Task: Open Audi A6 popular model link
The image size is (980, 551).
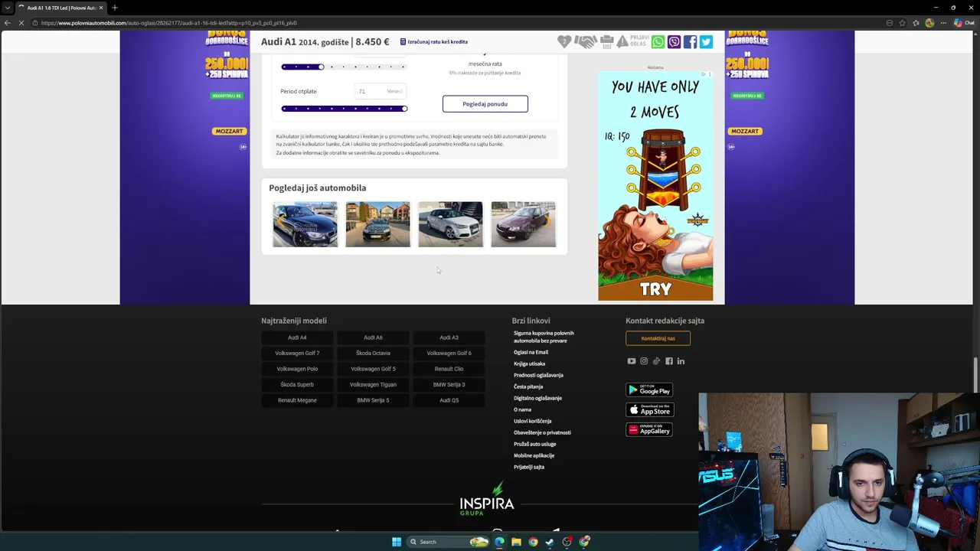Action: [373, 337]
